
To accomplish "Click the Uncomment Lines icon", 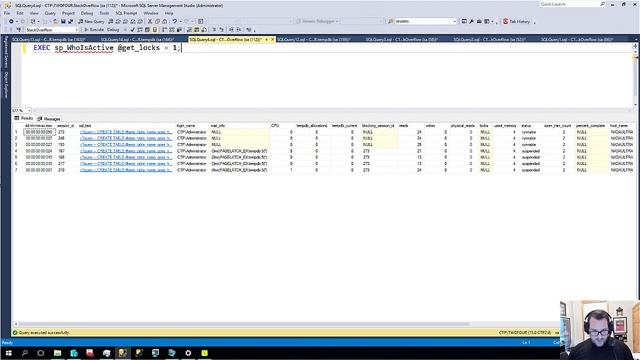I will (x=222, y=30).
